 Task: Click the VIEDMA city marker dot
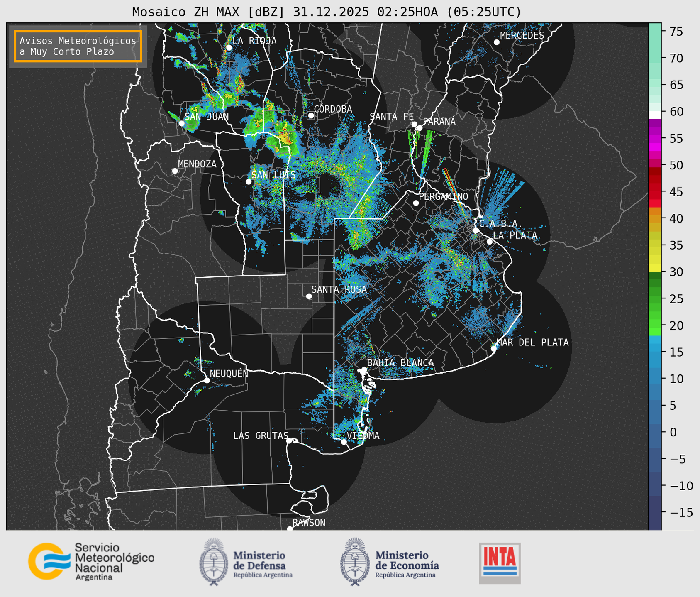click(344, 442)
